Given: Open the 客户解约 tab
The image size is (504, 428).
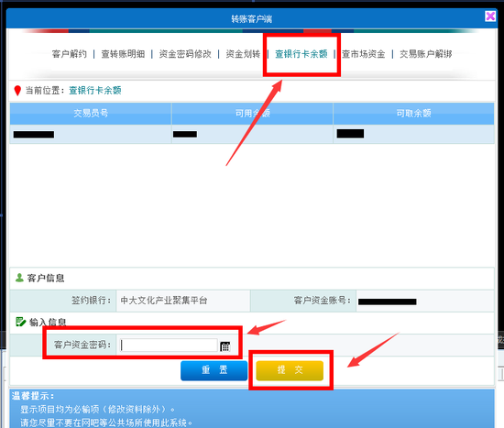Looking at the screenshot, I should [x=70, y=54].
